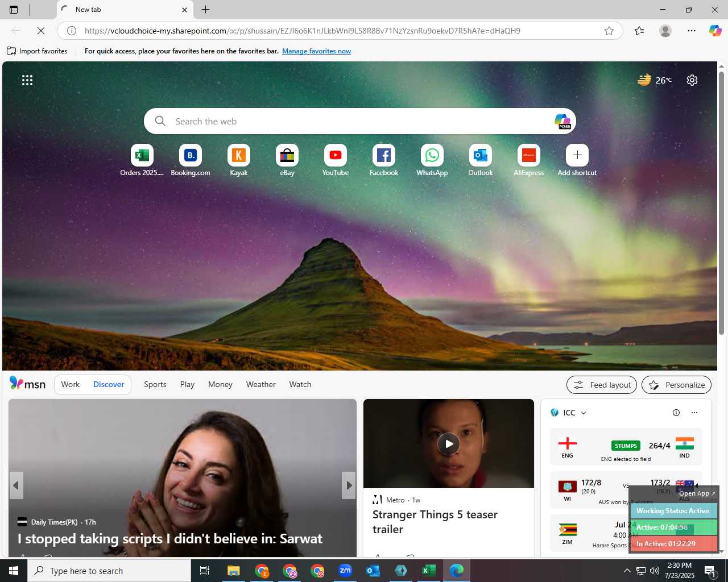Click the Manage favorites now link
The width and height of the screenshot is (728, 582).
pos(316,51)
